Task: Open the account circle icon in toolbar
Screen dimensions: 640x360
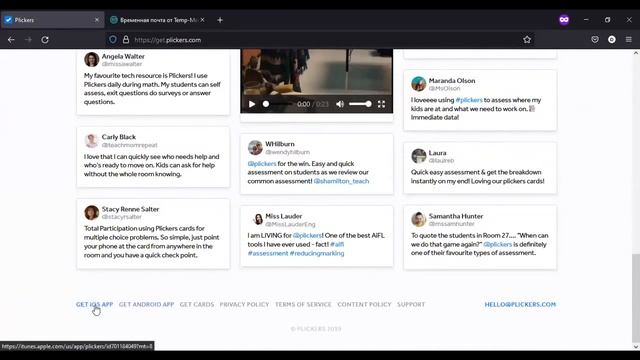Action: 611,40
